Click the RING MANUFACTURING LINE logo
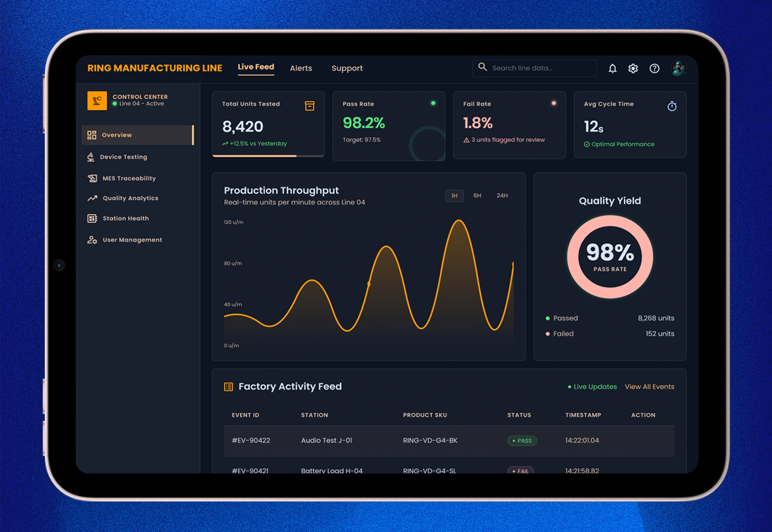 pos(155,68)
